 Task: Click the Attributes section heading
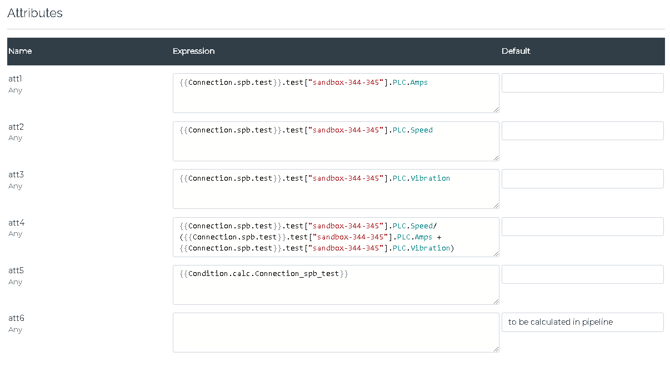[35, 13]
